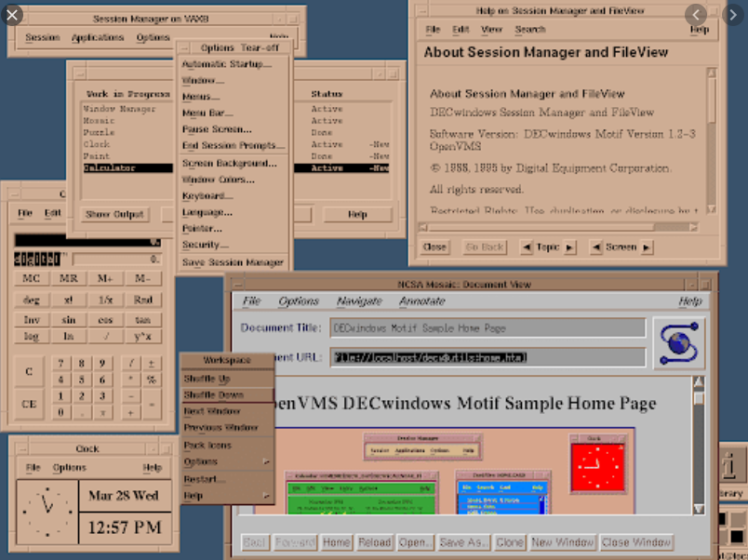Select Restart in Workspace menu
748x560 pixels.
click(x=227, y=479)
